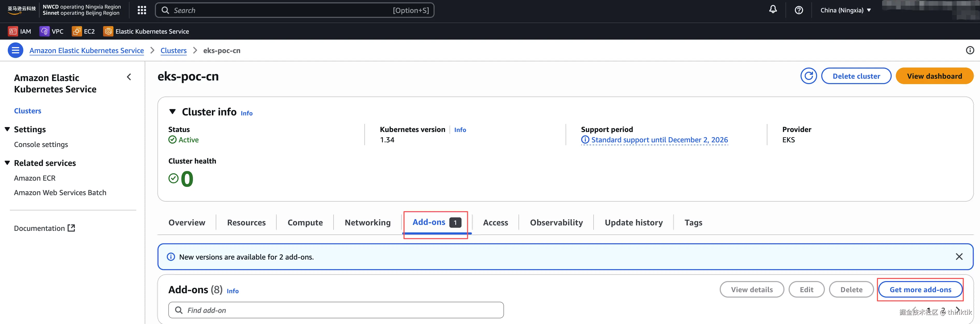The height and width of the screenshot is (324, 980).
Task: Open the help question mark icon
Action: (x=798, y=10)
